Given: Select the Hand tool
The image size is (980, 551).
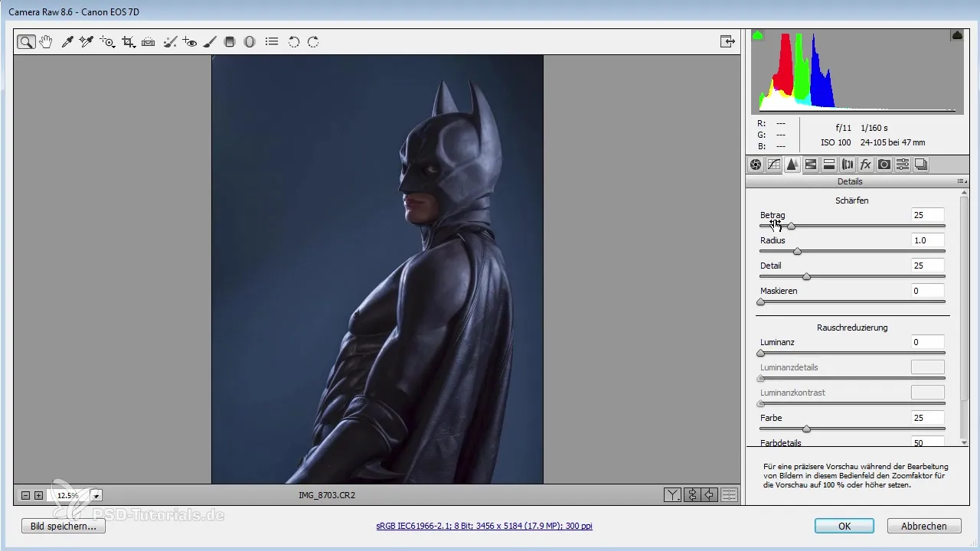Looking at the screenshot, I should (46, 42).
